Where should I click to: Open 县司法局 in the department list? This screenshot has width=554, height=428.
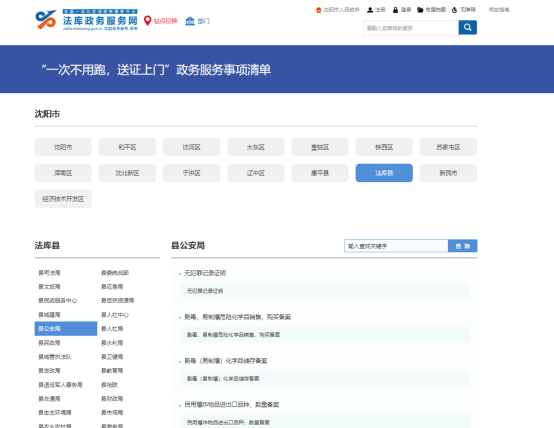pos(49,273)
